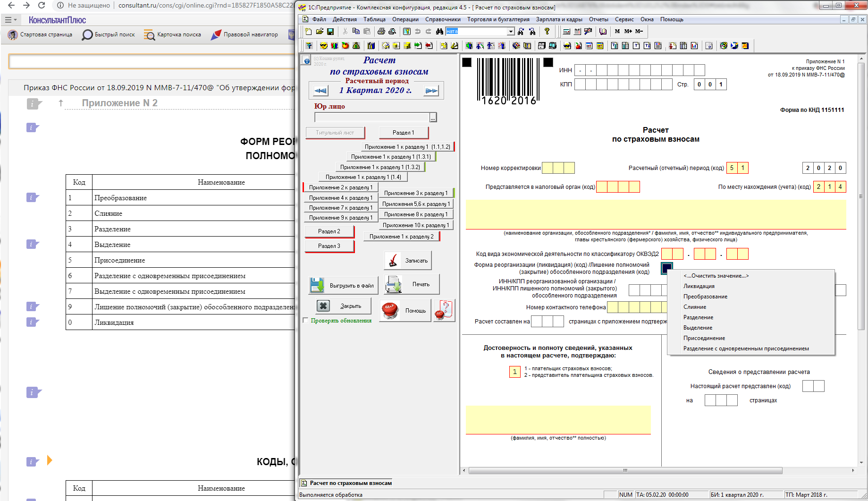Image resolution: width=868 pixels, height=501 pixels.
Task: Click the Записать button
Action: point(408,260)
